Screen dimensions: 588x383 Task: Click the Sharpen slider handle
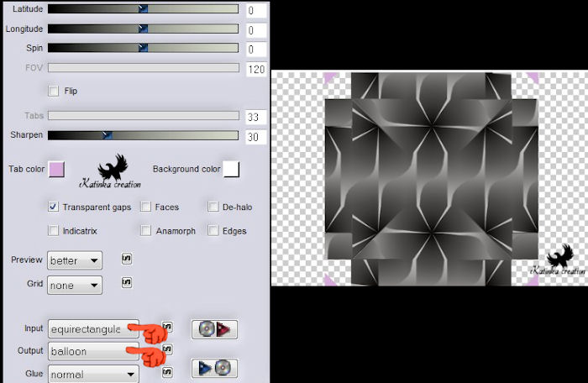(107, 134)
